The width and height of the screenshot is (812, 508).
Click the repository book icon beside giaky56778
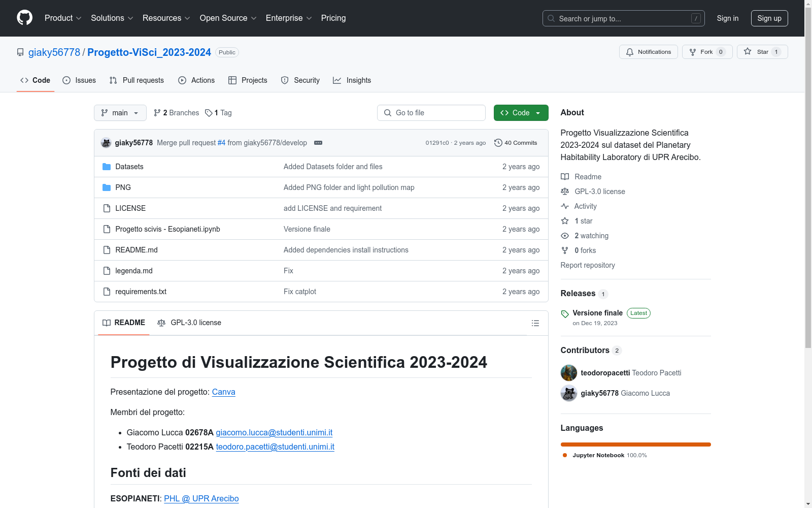point(20,52)
